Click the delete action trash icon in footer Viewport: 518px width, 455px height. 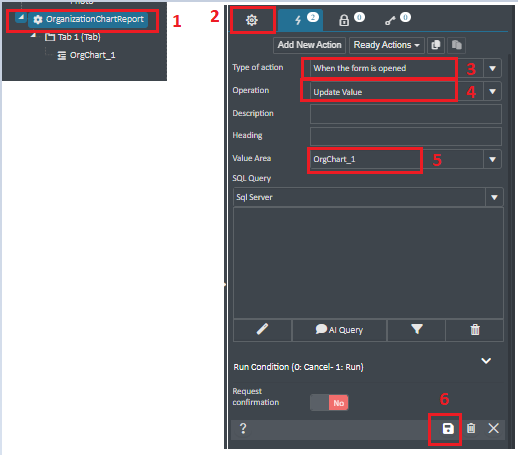(x=471, y=428)
